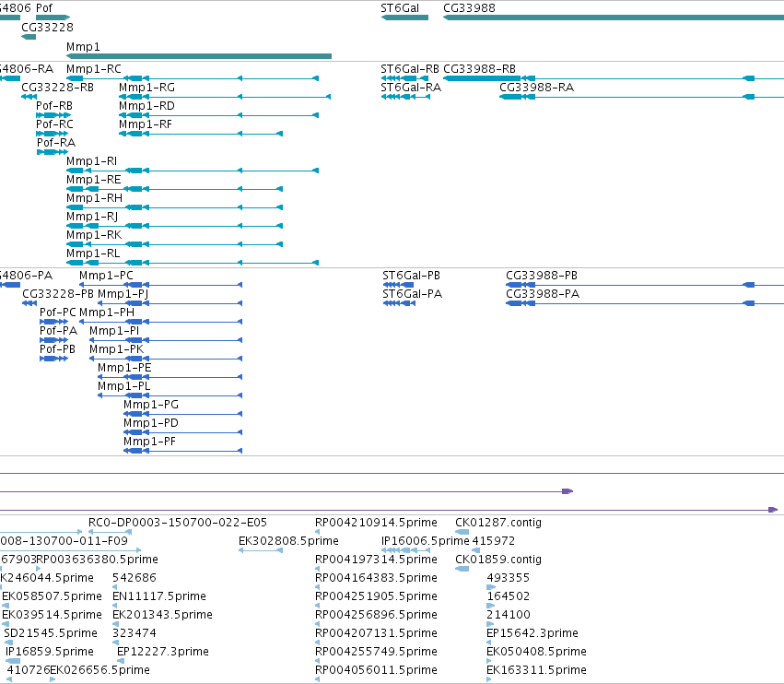Click EST RP003636380.5prime
The width and height of the screenshot is (784, 684).
98,560
